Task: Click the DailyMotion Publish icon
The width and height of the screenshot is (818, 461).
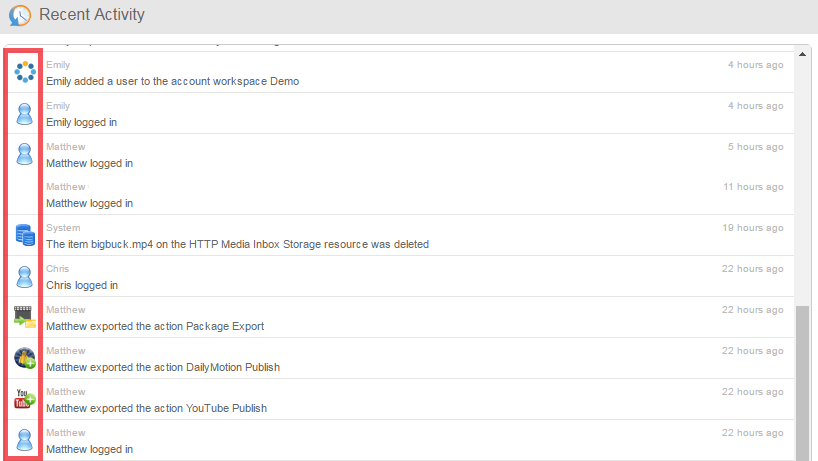Action: (25, 358)
